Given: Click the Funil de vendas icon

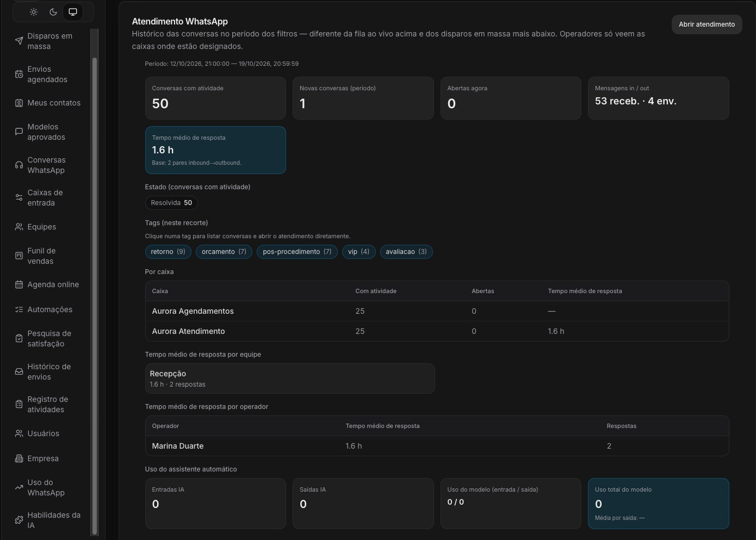Looking at the screenshot, I should coord(19,256).
